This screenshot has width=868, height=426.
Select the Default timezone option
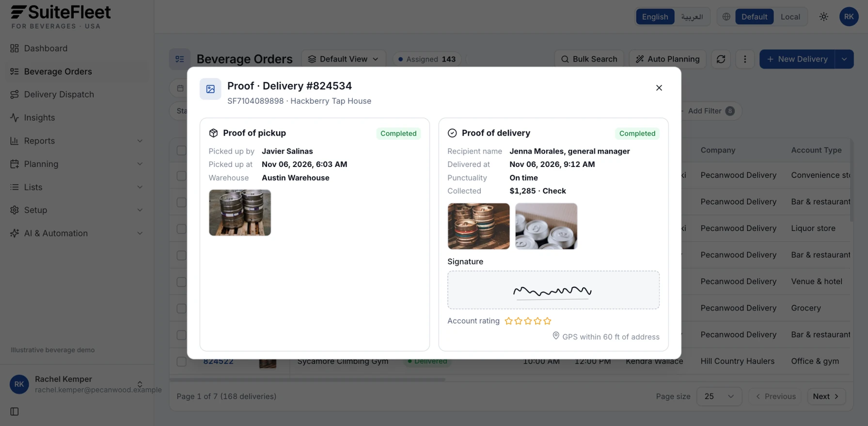(754, 16)
